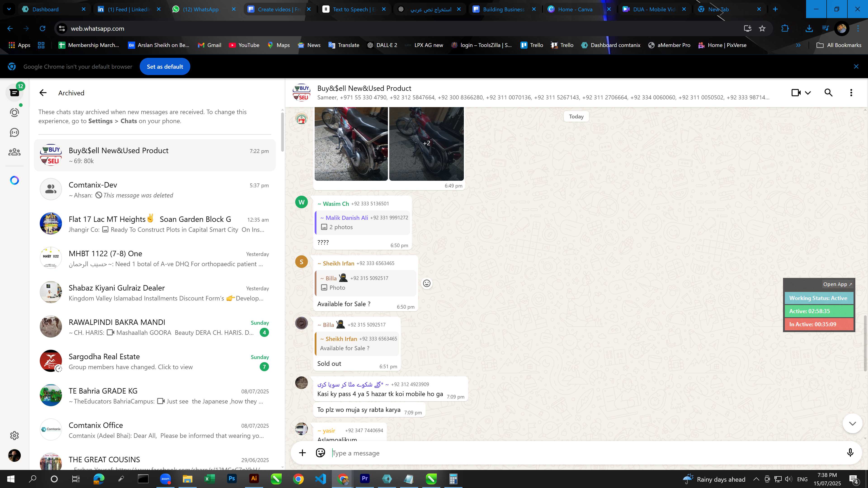Screen dimensions: 868x488
Task: Open a new browser tab
Action: 775,9
